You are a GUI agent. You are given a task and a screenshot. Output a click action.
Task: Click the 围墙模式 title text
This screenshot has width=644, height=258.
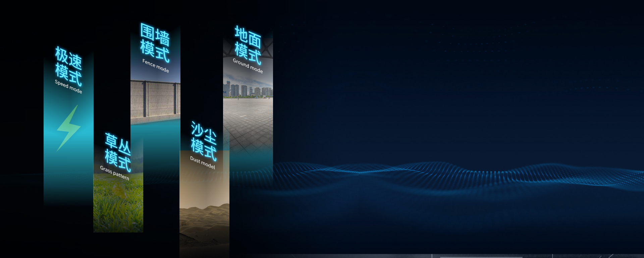[155, 43]
